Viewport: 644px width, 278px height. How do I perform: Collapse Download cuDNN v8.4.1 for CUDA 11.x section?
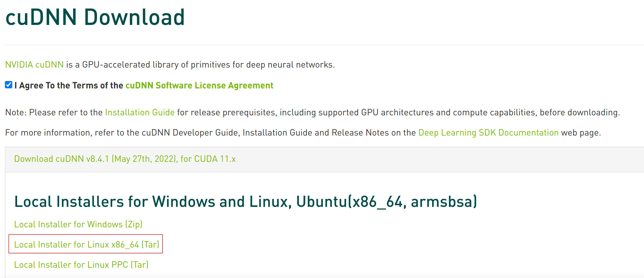(x=125, y=159)
